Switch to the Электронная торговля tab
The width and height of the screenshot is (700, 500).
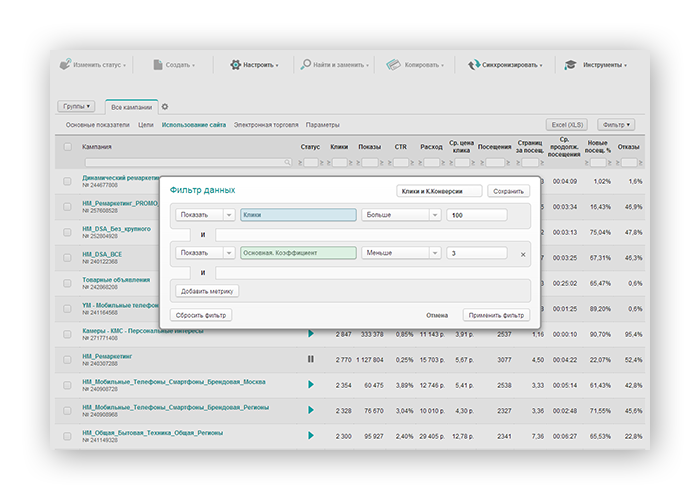point(266,125)
